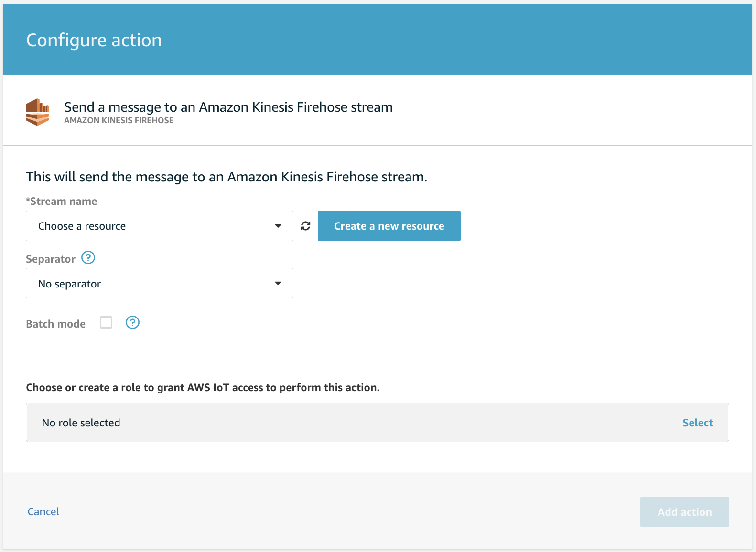Click the role access instruction text
Screen dimensions: 756x552
[x=203, y=388]
